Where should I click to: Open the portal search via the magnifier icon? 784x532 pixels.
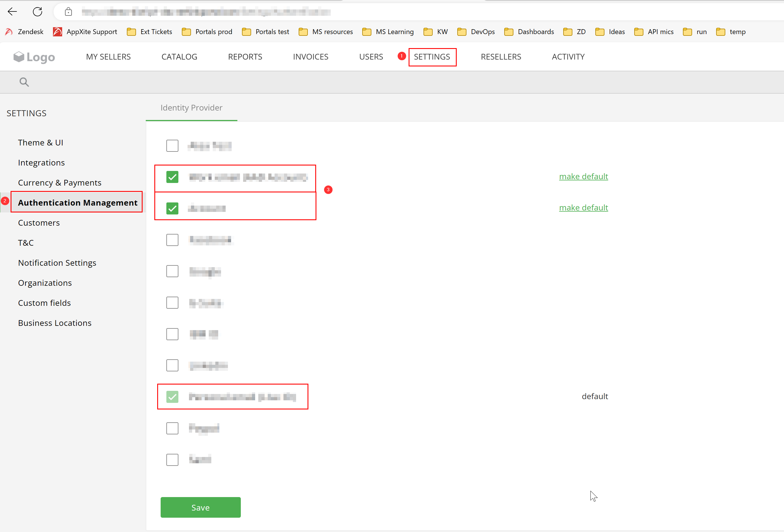(x=24, y=82)
